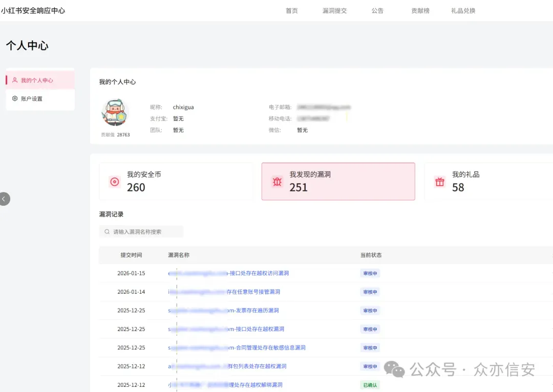Click the bug icon in 我发现的漏洞 card
Image resolution: width=553 pixels, height=392 pixels.
(x=277, y=182)
